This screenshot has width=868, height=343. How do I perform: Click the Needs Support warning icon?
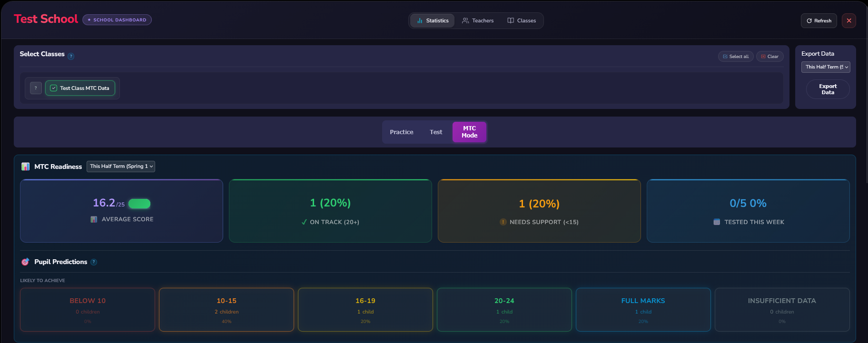coord(503,222)
